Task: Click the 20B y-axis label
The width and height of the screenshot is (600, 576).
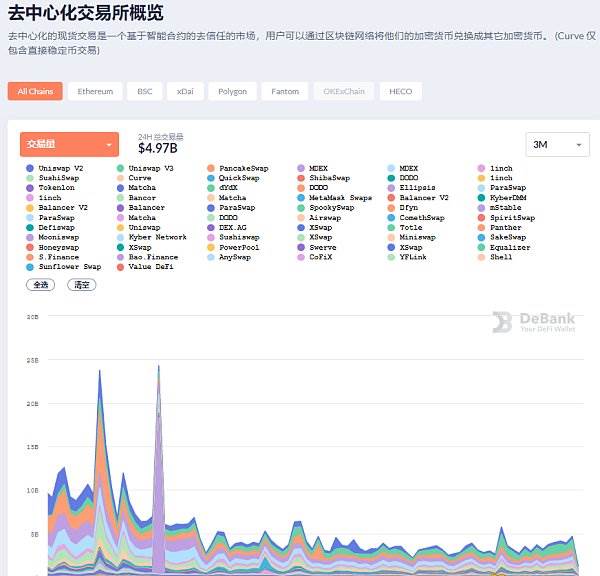Action: (33, 404)
